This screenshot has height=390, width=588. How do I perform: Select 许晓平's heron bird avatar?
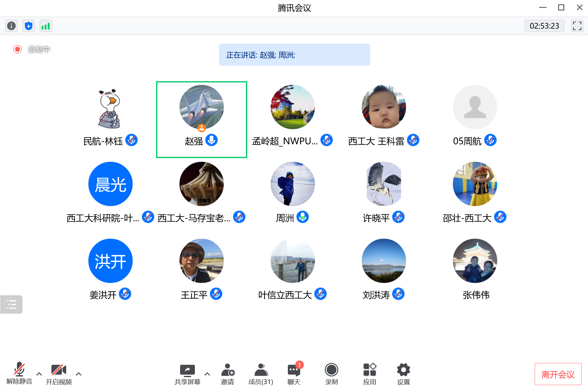384,184
